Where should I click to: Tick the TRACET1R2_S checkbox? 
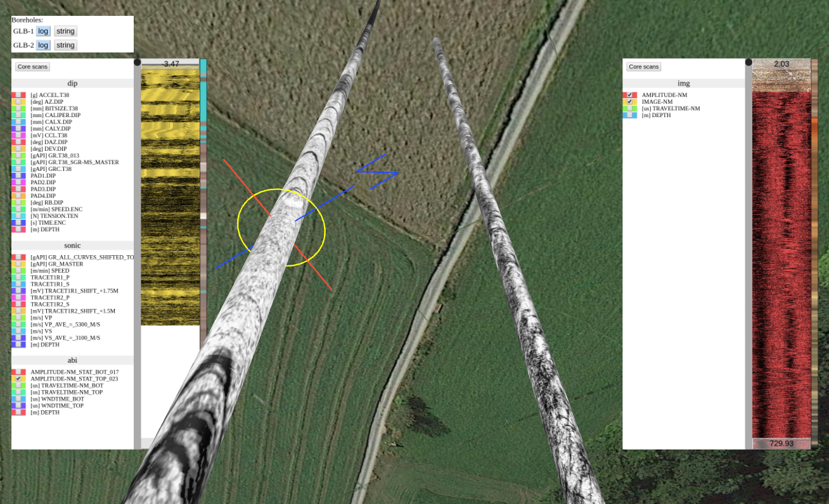pyautogui.click(x=19, y=304)
